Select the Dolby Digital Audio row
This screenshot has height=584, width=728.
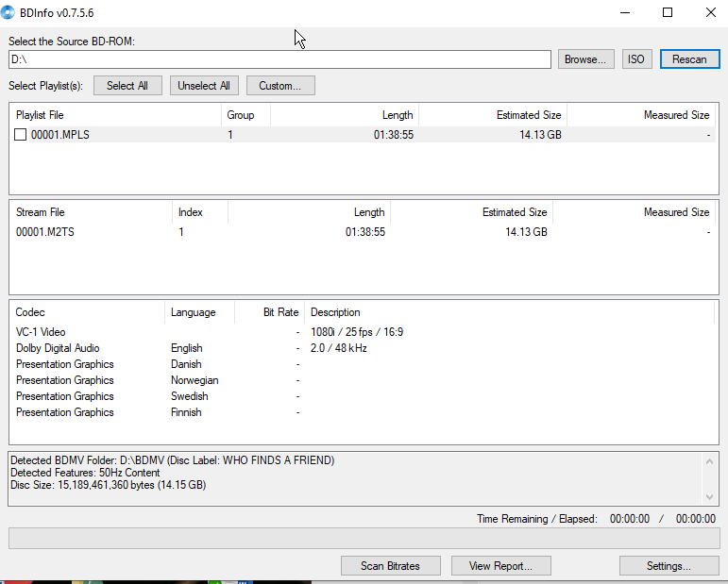pos(364,348)
